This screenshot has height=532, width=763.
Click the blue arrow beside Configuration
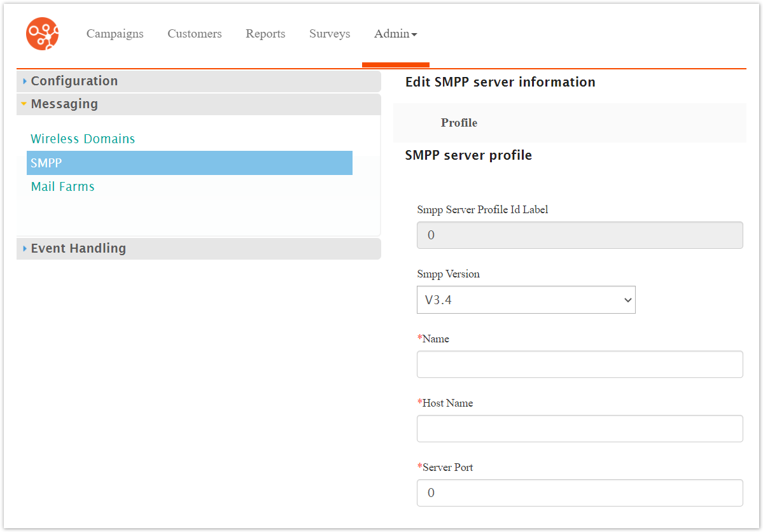point(25,81)
